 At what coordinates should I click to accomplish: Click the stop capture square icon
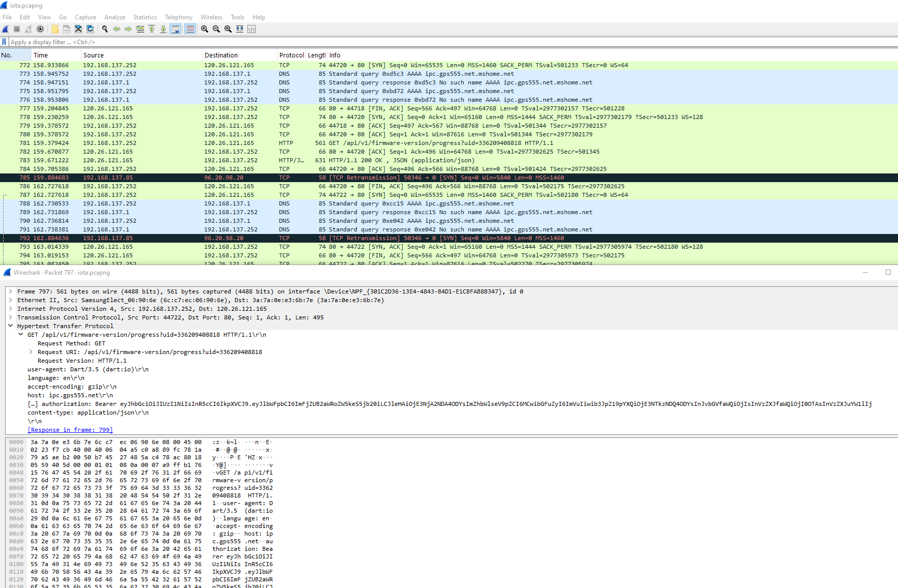pos(17,29)
